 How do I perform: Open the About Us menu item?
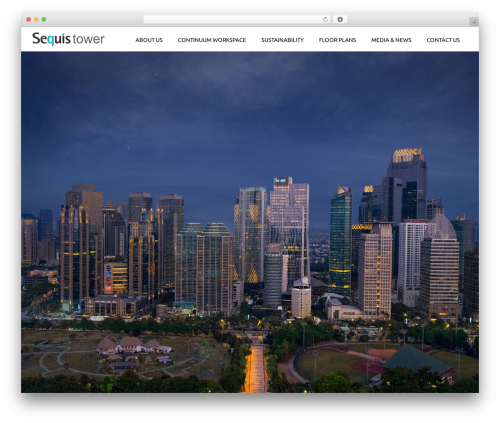pos(149,40)
